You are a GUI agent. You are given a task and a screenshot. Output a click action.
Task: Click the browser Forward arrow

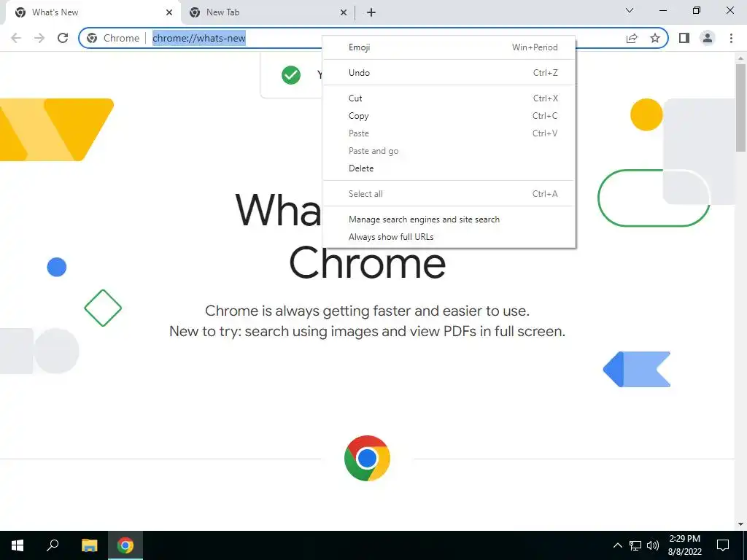pos(39,38)
